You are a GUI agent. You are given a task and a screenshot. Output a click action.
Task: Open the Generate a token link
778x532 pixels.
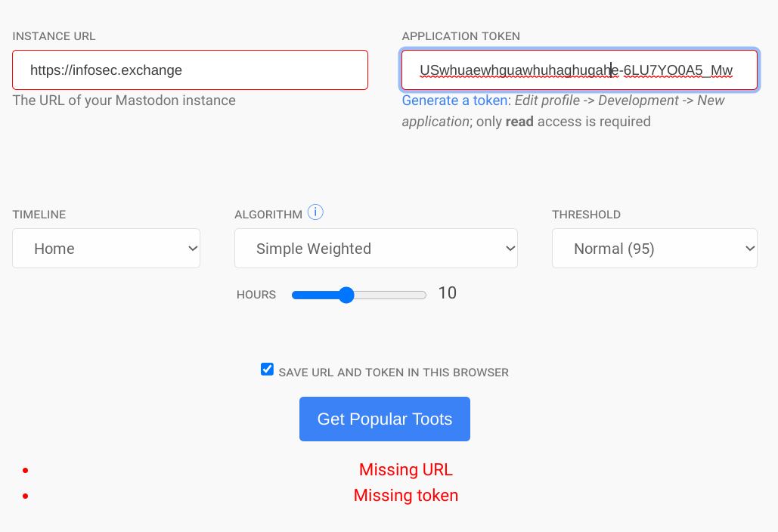(x=454, y=101)
